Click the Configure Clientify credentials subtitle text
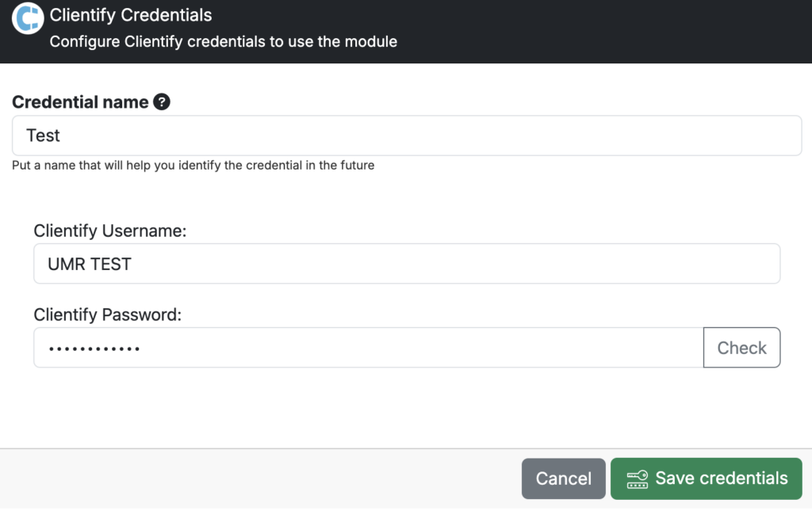812x511 pixels. (x=223, y=41)
